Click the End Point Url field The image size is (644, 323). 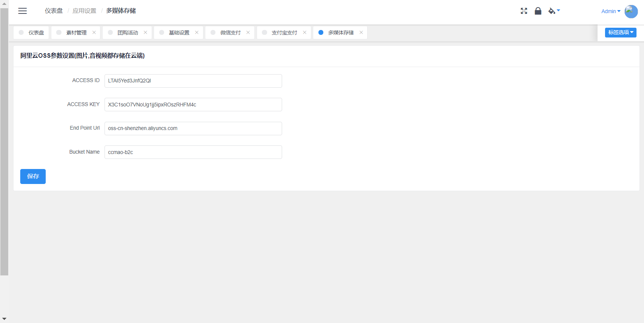click(193, 129)
